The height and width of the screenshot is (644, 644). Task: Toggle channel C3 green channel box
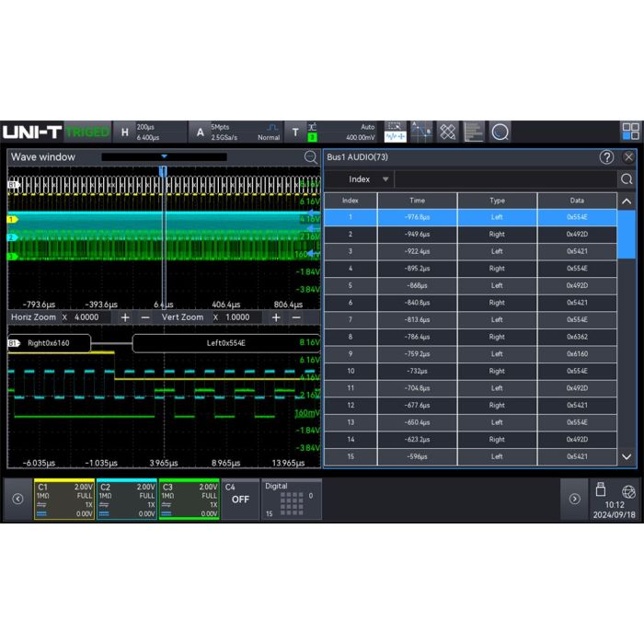[x=189, y=499]
